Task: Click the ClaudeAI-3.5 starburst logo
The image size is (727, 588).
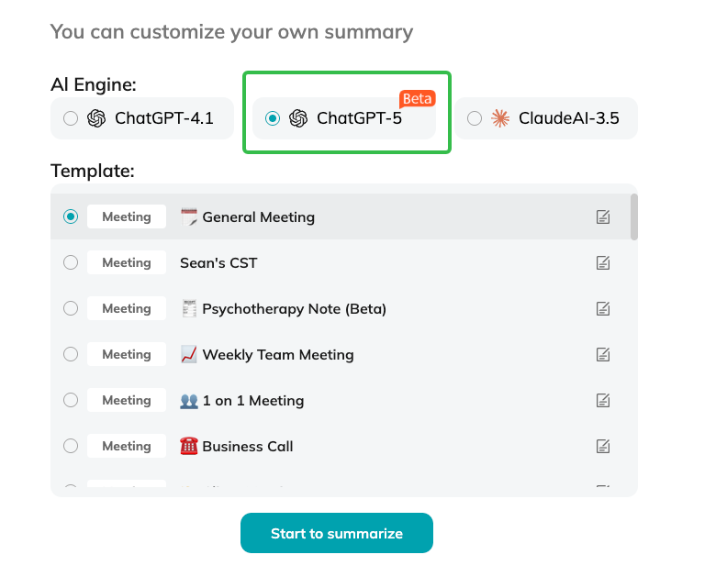Action: [x=500, y=118]
